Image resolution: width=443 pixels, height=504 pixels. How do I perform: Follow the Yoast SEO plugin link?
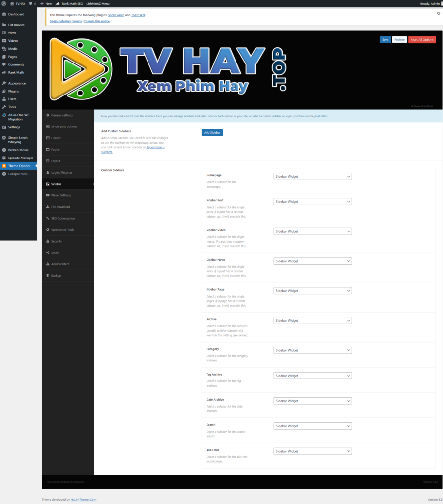[x=138, y=15]
